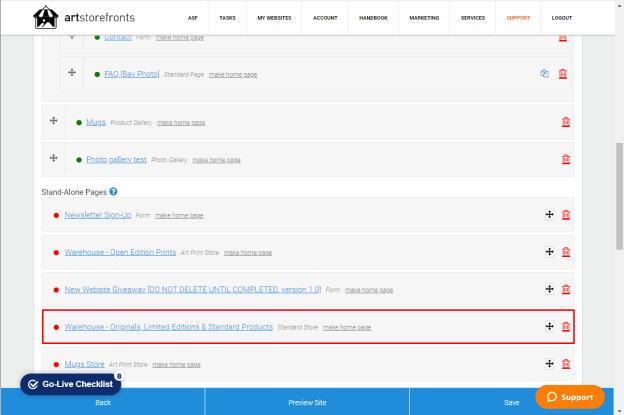Toggle green status dot for Photo gallery test
The image size is (624, 415).
[x=79, y=160]
